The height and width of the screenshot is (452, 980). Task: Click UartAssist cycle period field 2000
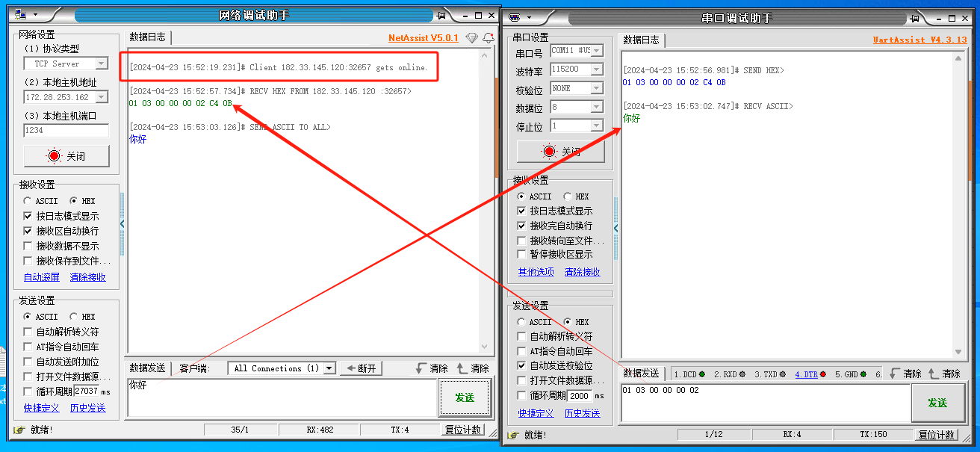[x=581, y=395]
